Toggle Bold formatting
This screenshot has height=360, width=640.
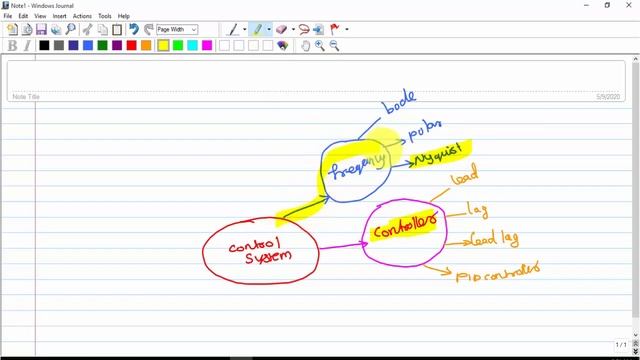12,45
